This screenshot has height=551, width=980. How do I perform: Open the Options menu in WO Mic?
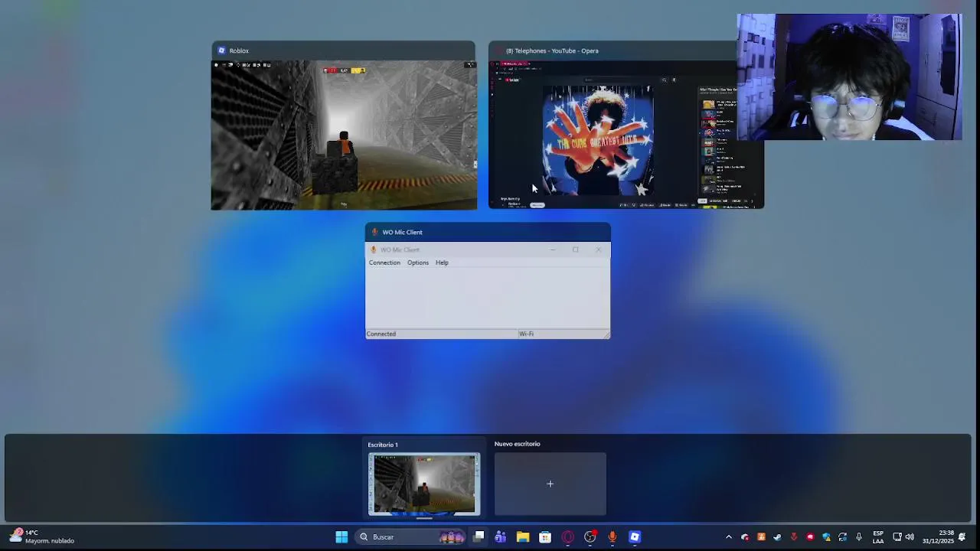coord(418,262)
